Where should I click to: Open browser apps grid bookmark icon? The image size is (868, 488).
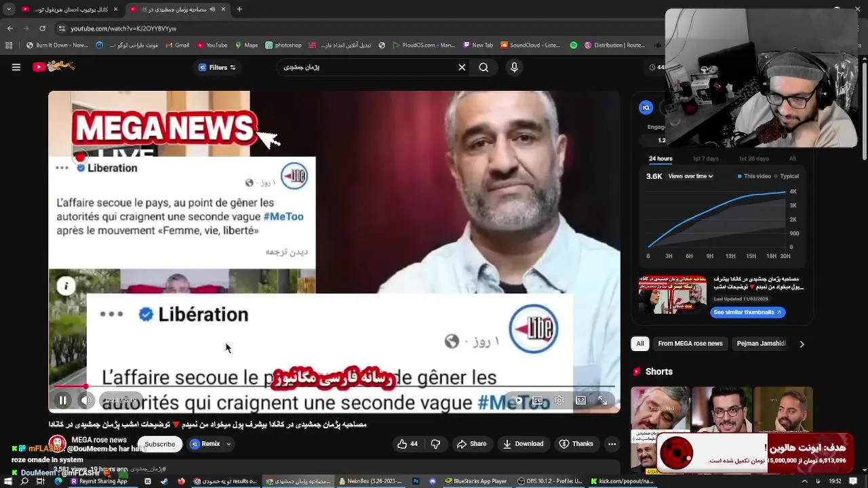(9, 45)
